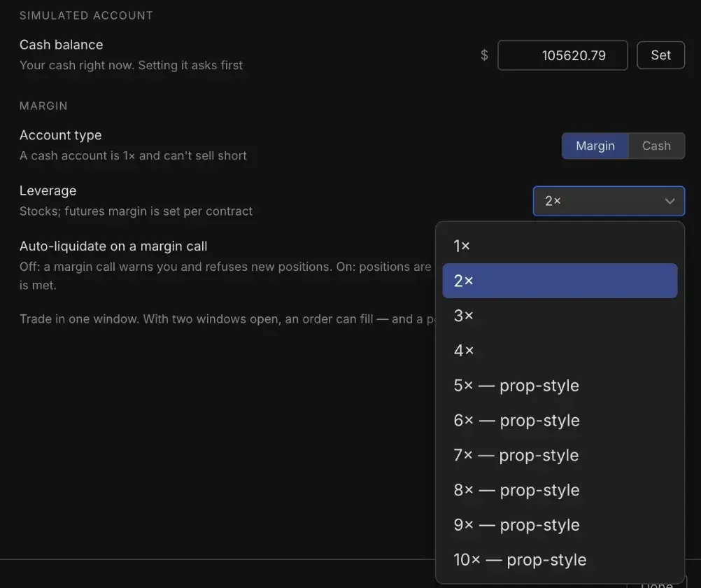Pick 7× — prop-style option

tap(560, 455)
